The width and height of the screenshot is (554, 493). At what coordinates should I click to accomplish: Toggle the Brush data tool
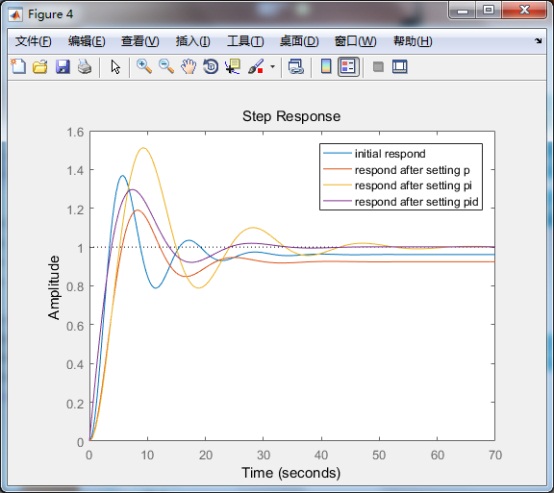point(256,66)
